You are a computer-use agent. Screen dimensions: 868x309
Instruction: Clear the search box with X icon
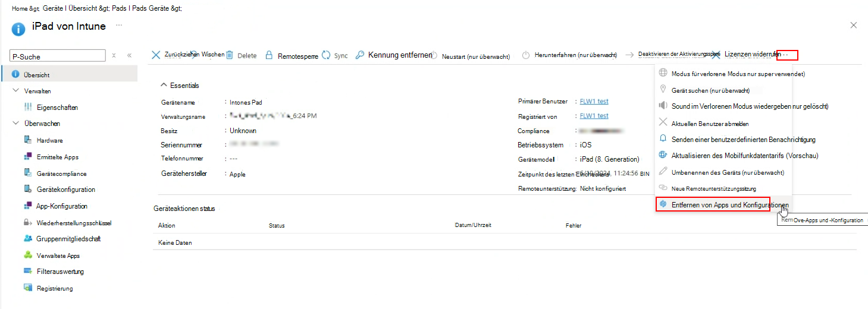tap(114, 55)
